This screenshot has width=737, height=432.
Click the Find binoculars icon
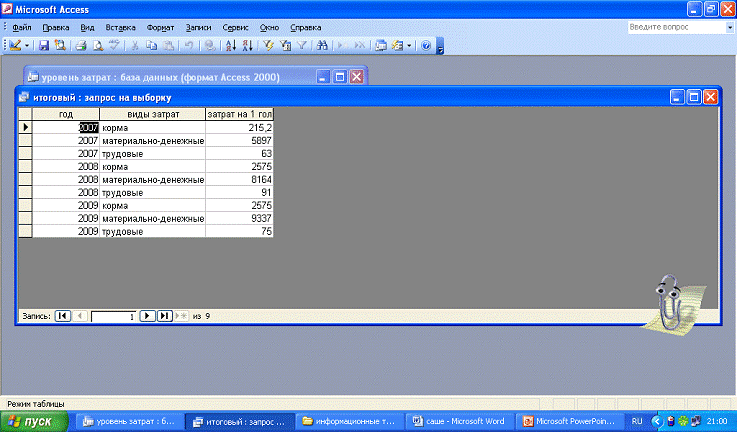click(x=321, y=46)
